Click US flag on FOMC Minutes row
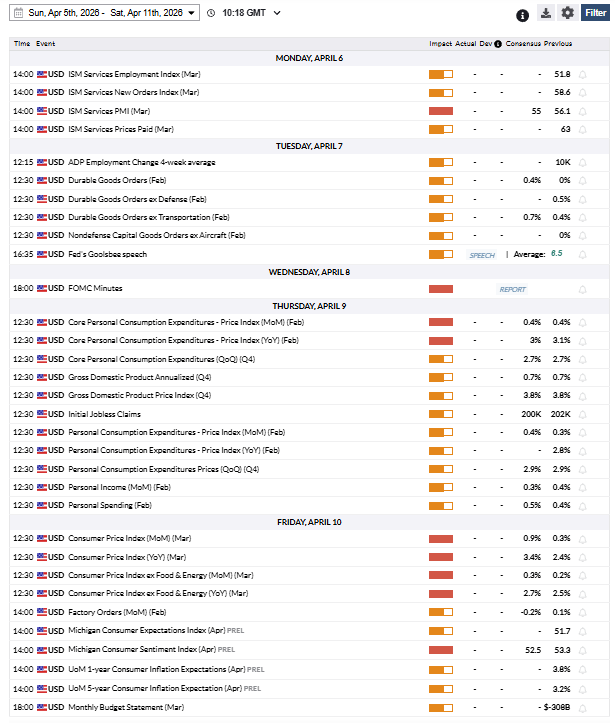Screen dimensions: 615x723 (42, 289)
